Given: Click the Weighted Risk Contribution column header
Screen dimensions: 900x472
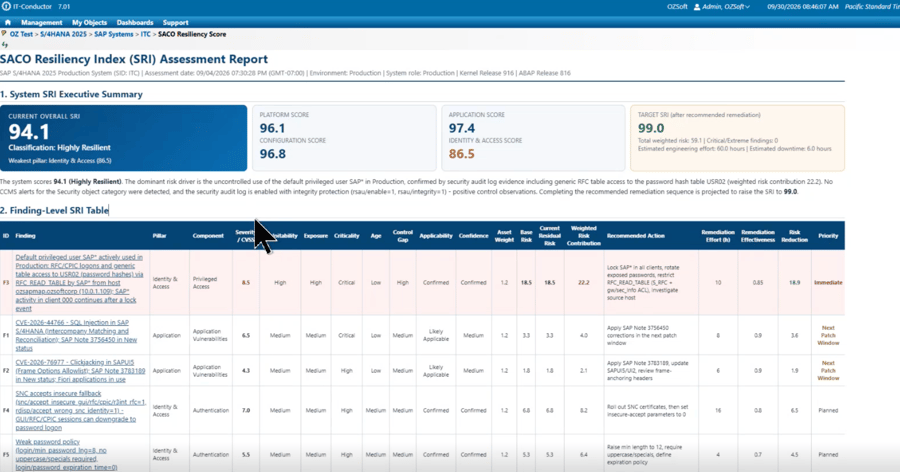Looking at the screenshot, I should pyautogui.click(x=584, y=236).
